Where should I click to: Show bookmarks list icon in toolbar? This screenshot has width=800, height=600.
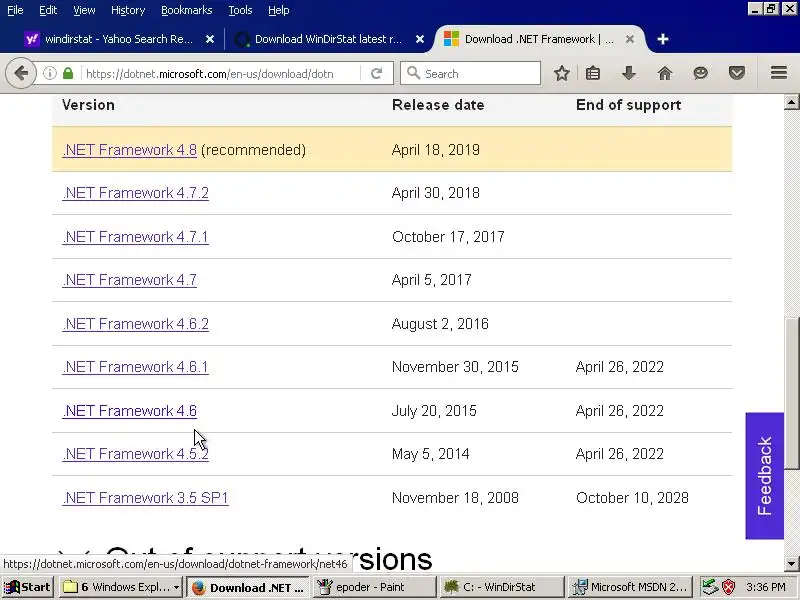[593, 73]
